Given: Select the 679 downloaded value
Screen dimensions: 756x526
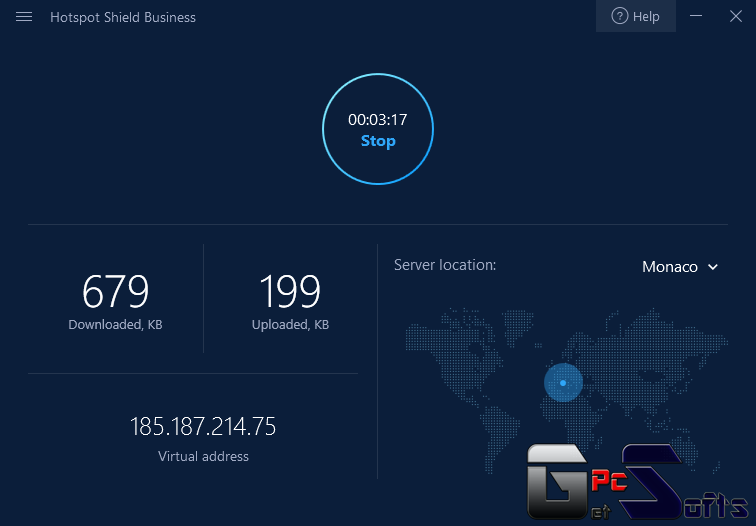Looking at the screenshot, I should pos(115,291).
